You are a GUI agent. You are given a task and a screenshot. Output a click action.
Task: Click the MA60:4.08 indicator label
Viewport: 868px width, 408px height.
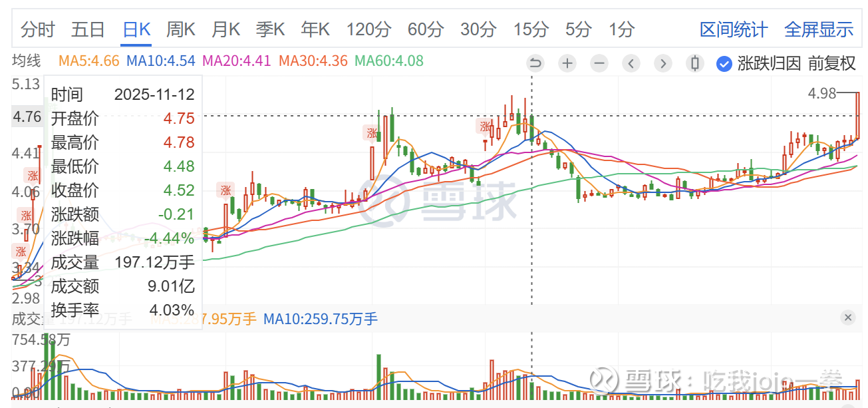pyautogui.click(x=389, y=61)
